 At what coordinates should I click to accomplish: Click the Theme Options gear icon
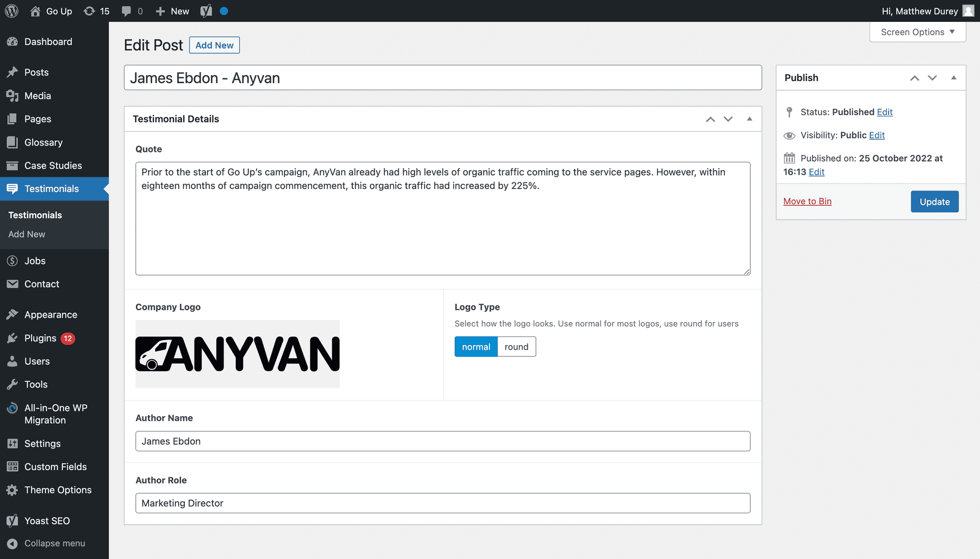point(12,490)
